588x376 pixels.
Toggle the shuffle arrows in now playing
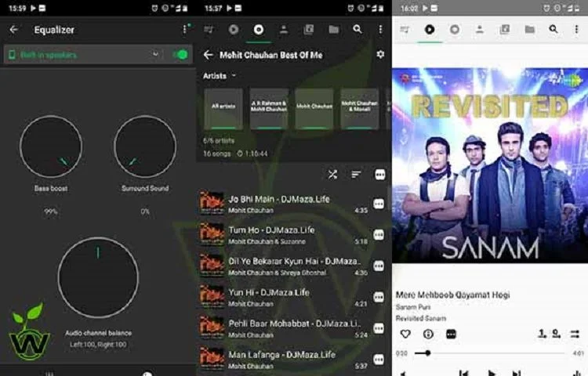[x=575, y=334]
